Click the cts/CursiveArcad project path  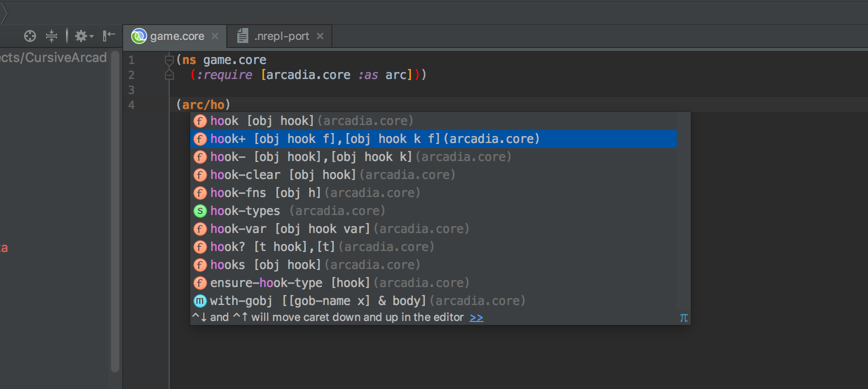pos(53,57)
